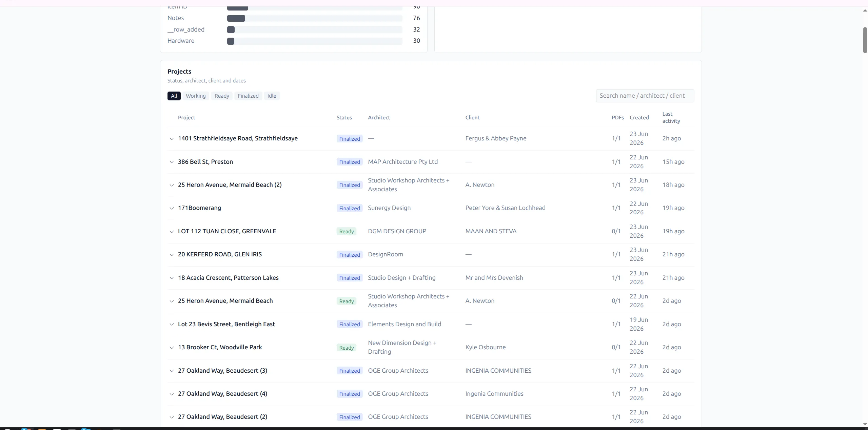The height and width of the screenshot is (430, 868).
Task: Expand the 1401 Strathfieldsaye Road row chevron
Action: pos(172,139)
